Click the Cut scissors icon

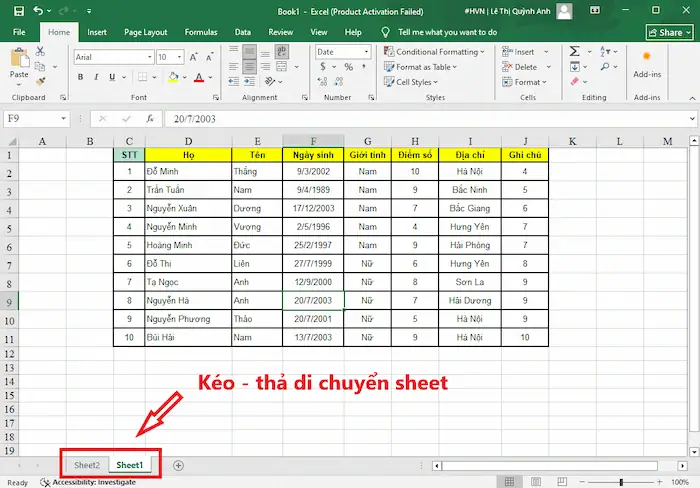coord(42,52)
